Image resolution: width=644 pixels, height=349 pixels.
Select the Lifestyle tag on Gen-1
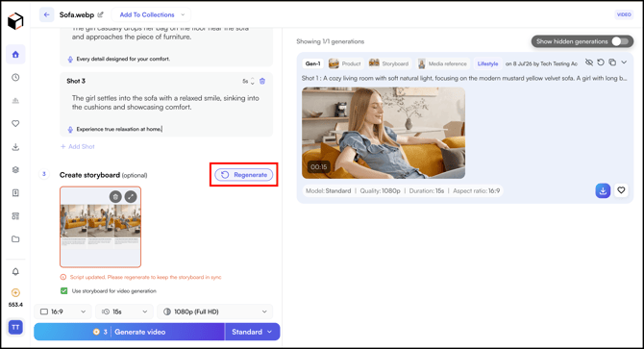487,63
